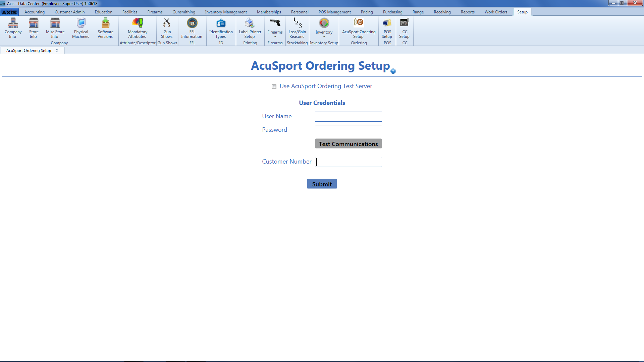The width and height of the screenshot is (644, 362).
Task: Click the User Name input field
Action: 348,117
